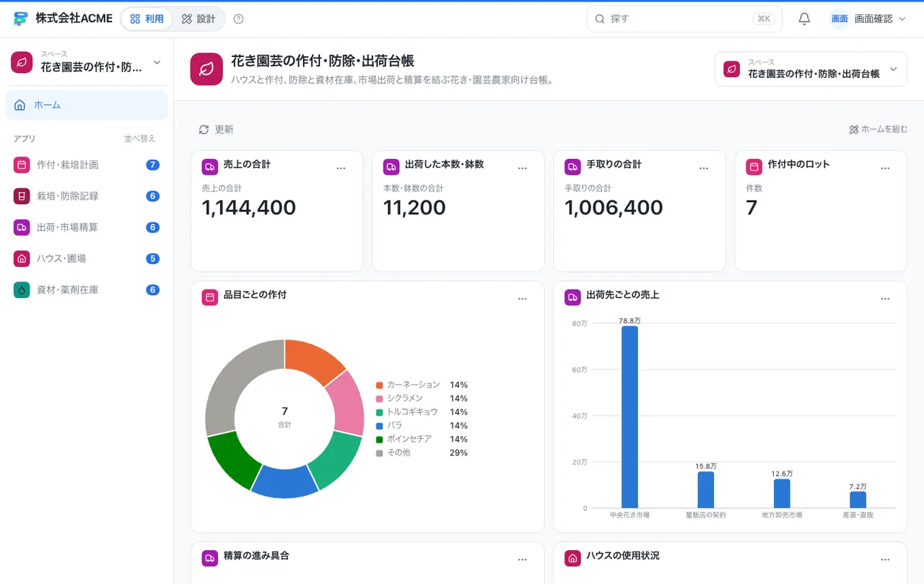Open more options for 出荷先ごとの売上 chart
924x584 pixels.
pyautogui.click(x=885, y=299)
